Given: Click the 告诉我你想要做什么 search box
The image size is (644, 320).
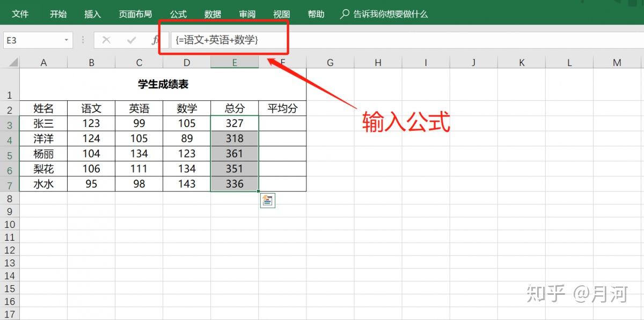Looking at the screenshot, I should pos(384,14).
